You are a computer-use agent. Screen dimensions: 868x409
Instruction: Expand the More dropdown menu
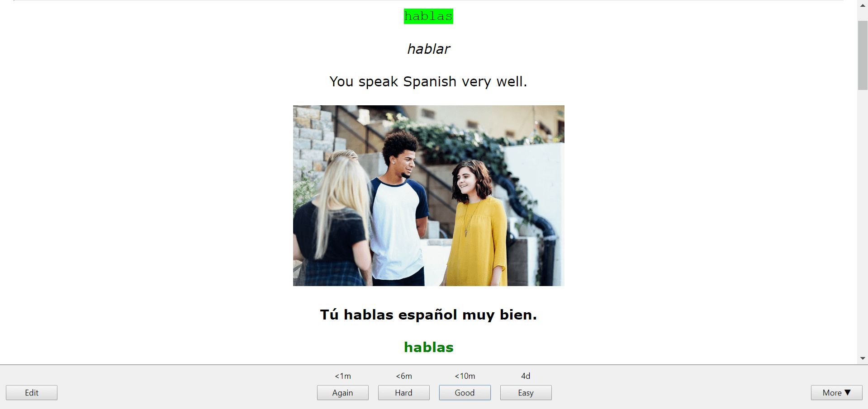836,393
